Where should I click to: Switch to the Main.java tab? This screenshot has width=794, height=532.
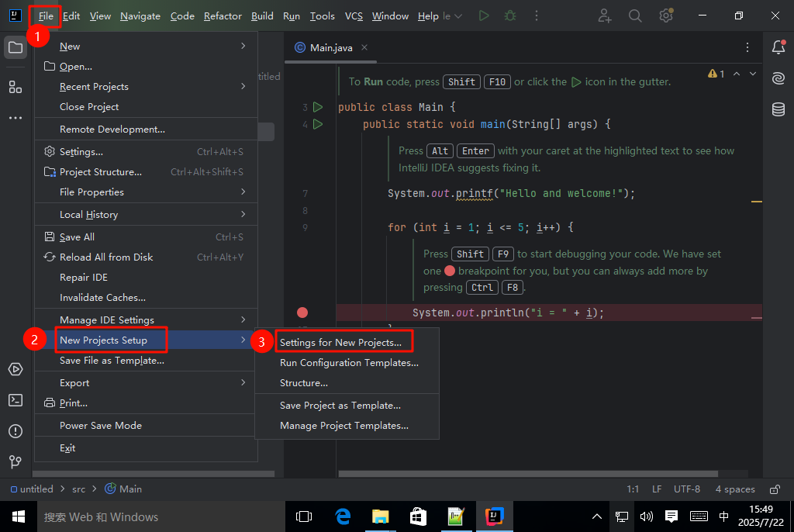point(330,47)
